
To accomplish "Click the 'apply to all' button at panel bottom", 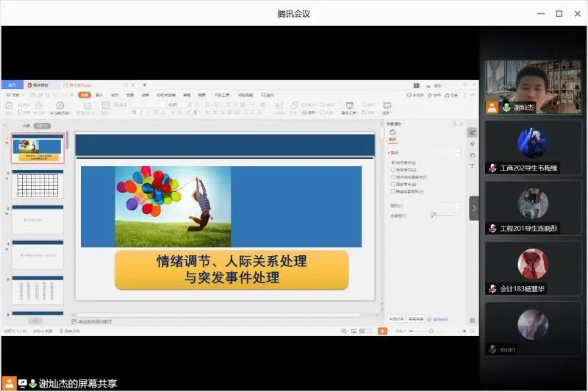I will 395,318.
